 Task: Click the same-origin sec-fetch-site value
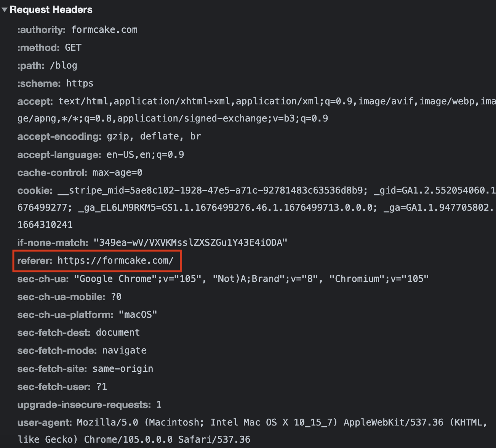[123, 369]
